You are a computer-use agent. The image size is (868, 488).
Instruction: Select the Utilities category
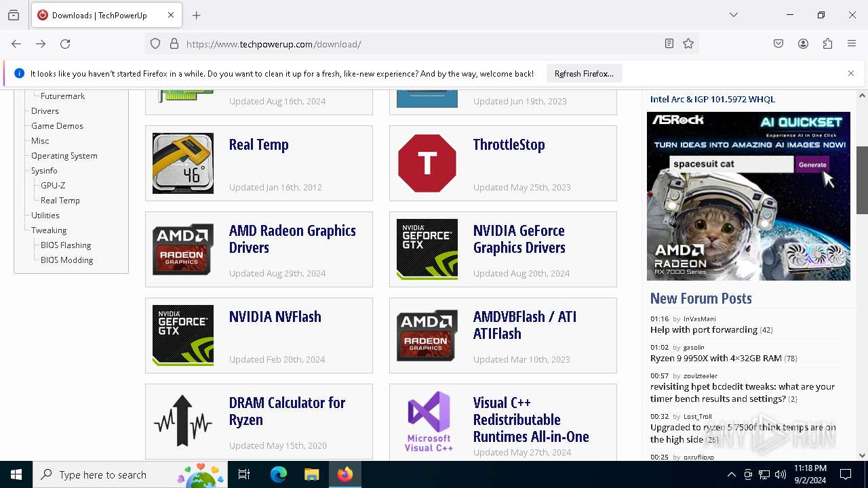(45, 216)
